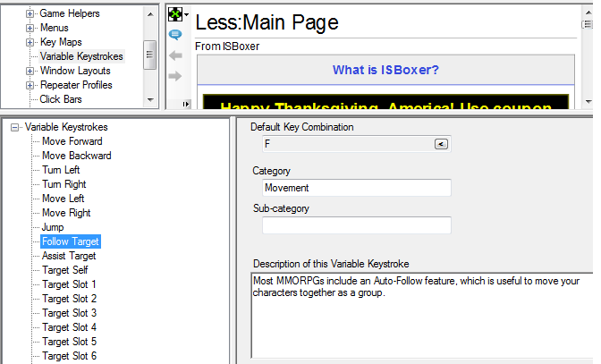Select Key Maps tree item
The height and width of the screenshot is (364, 601).
coord(61,42)
